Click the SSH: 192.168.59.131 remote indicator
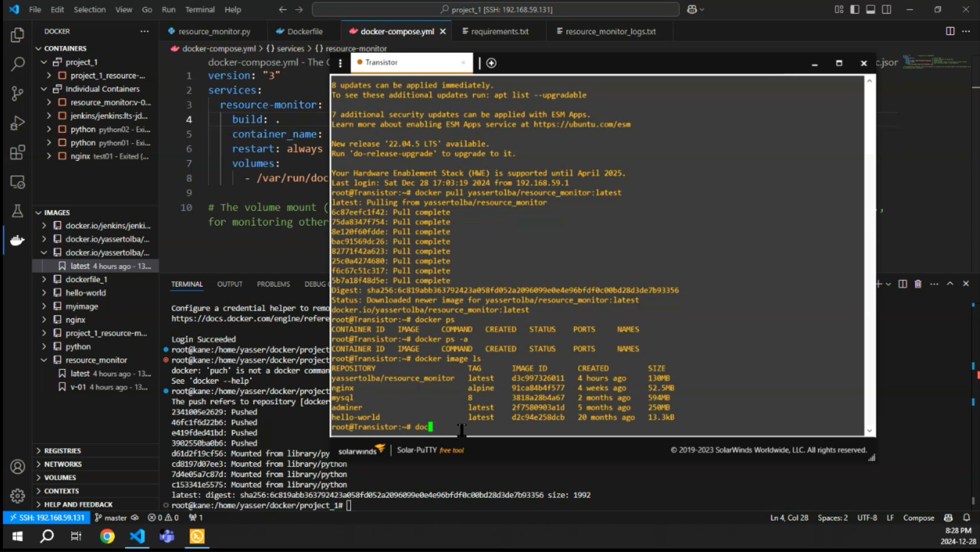 pos(46,518)
